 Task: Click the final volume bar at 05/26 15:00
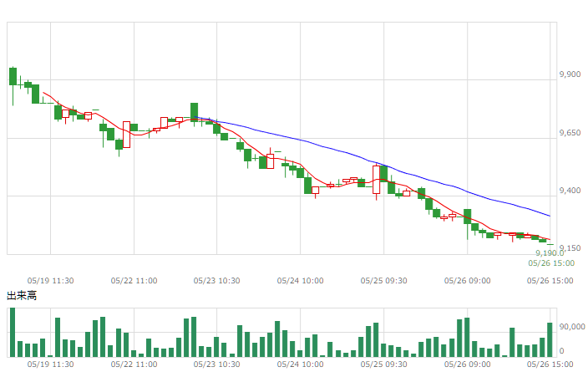click(550, 339)
